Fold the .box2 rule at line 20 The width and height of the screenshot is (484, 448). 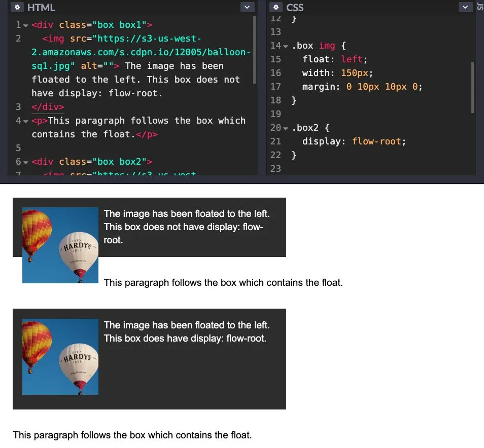click(286, 128)
